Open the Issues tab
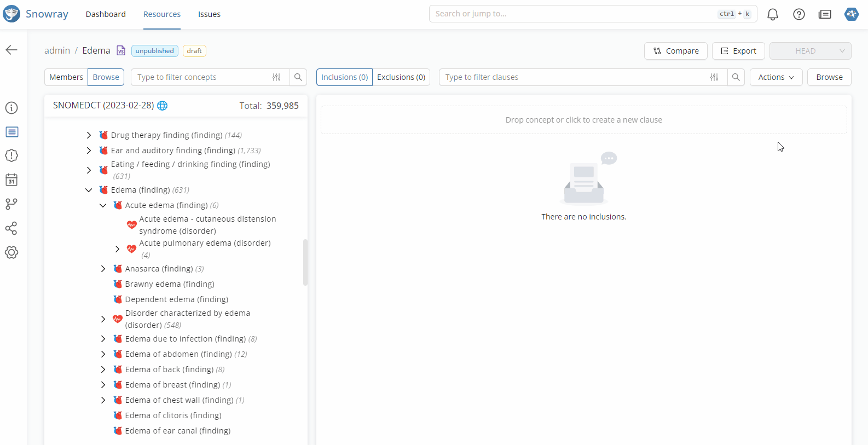This screenshot has height=445, width=868. tap(209, 14)
